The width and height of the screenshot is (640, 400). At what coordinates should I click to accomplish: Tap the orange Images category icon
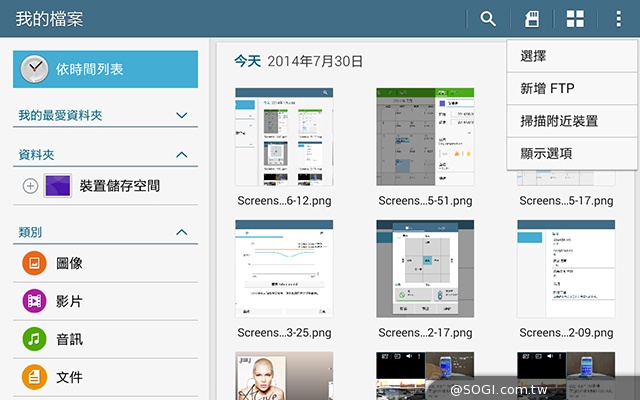[x=34, y=263]
